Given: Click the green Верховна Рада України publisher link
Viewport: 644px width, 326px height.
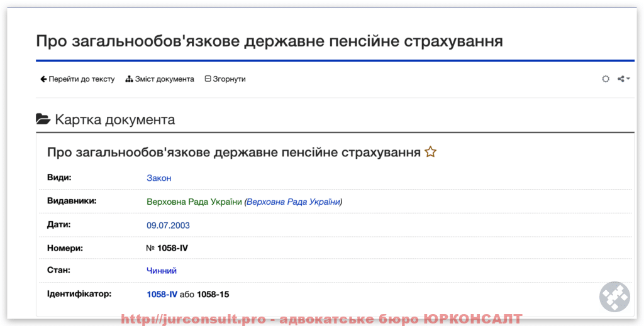Looking at the screenshot, I should (x=194, y=202).
